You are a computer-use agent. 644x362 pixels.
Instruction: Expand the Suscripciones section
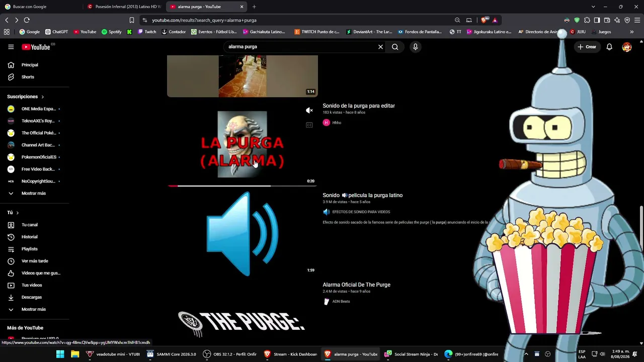(26, 97)
